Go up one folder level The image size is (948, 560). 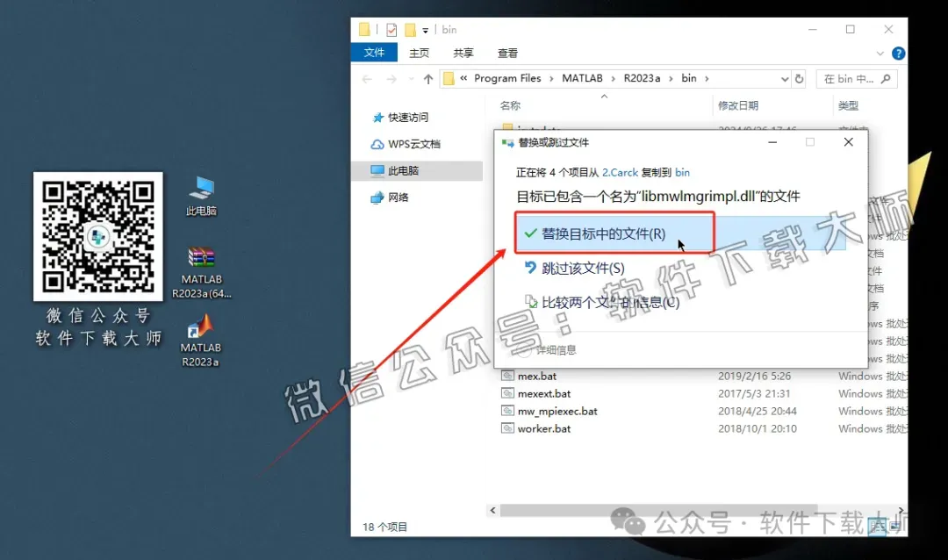(428, 79)
